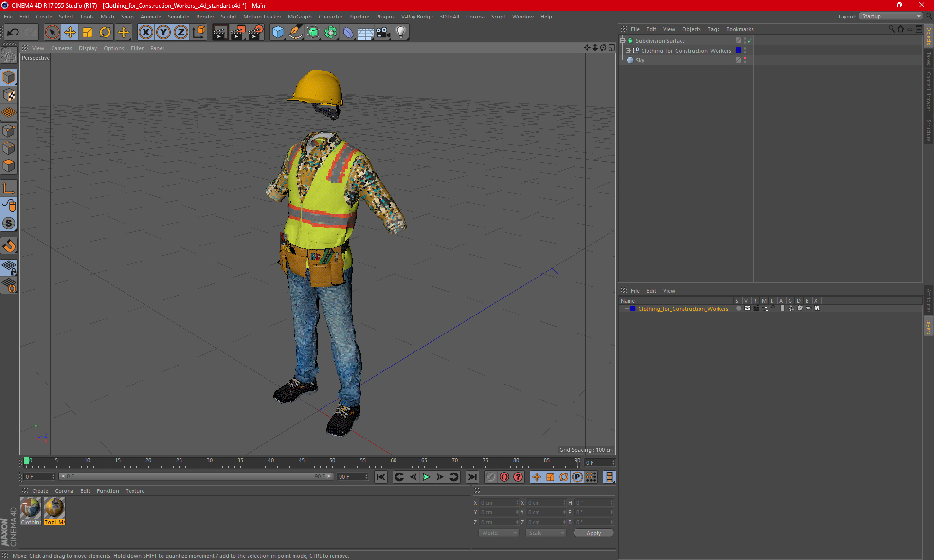Click the end frame 90 F field
The height and width of the screenshot is (560, 934).
click(353, 476)
